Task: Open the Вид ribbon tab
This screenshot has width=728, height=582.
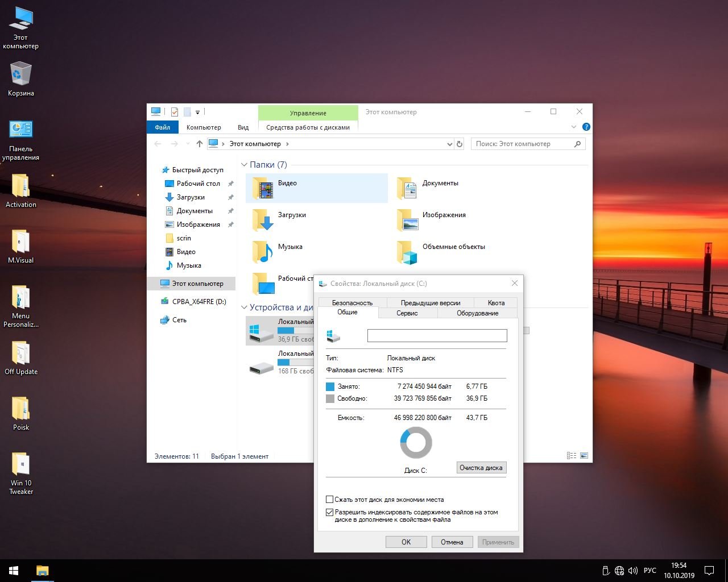Action: (243, 127)
